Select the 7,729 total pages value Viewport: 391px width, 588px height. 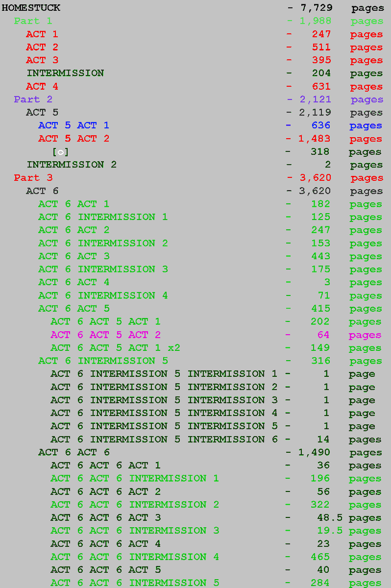click(x=316, y=8)
